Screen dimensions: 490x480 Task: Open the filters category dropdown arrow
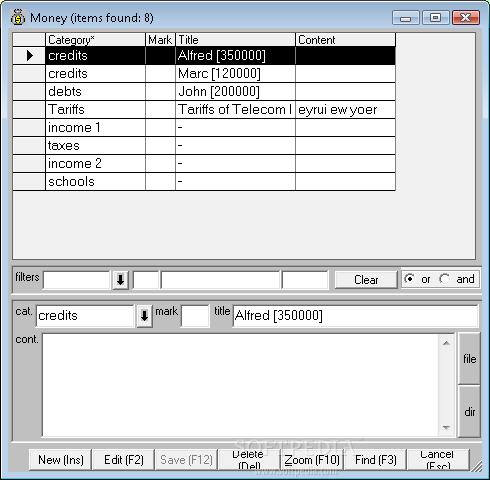[120, 280]
